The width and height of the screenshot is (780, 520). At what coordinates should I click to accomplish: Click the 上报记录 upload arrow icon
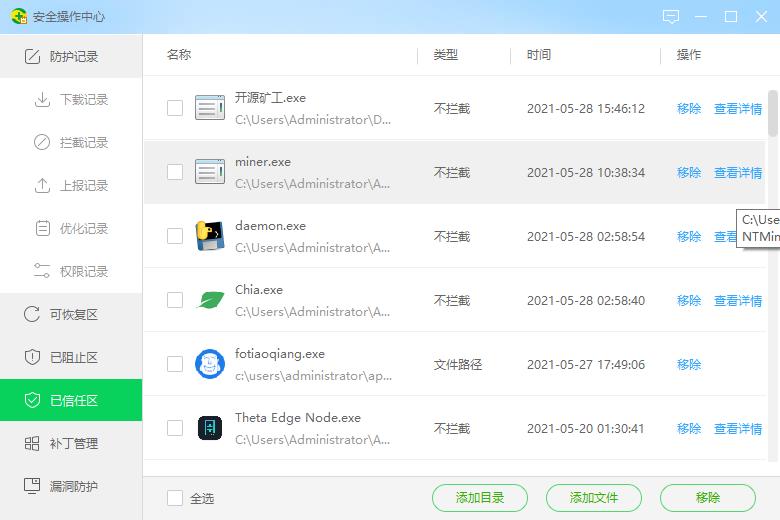click(x=42, y=186)
